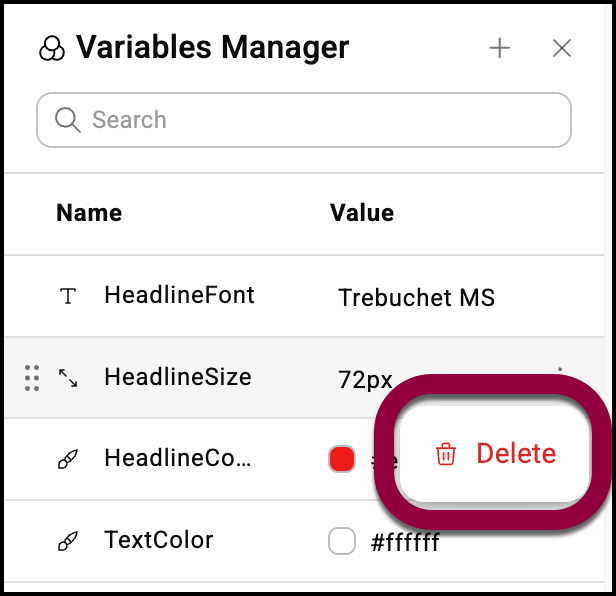Click the trash icon in the popup
Viewport: 616px width, 596px height.
(x=445, y=455)
